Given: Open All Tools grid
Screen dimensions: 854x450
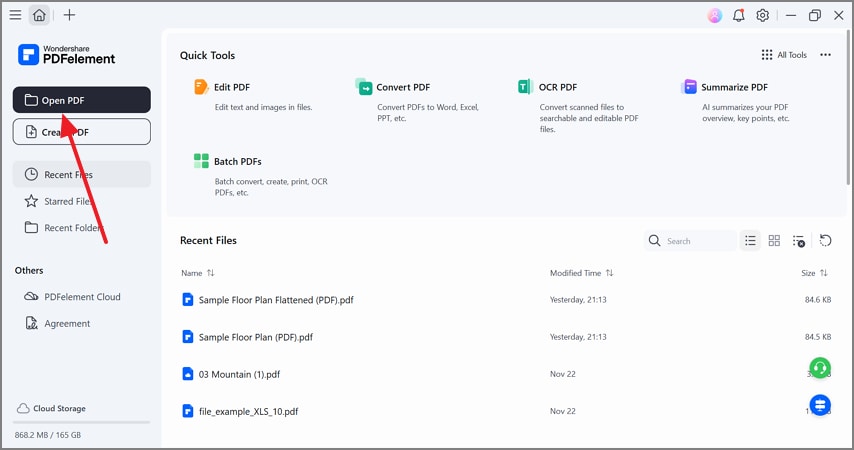Looking at the screenshot, I should (784, 54).
